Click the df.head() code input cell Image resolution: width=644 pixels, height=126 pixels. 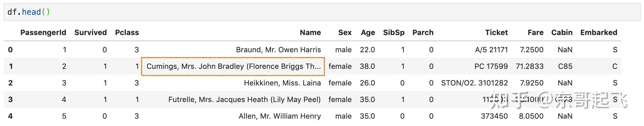pos(322,12)
